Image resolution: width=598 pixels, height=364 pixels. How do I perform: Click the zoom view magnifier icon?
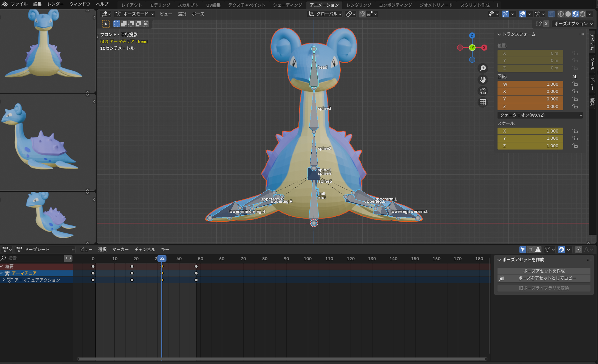(483, 68)
